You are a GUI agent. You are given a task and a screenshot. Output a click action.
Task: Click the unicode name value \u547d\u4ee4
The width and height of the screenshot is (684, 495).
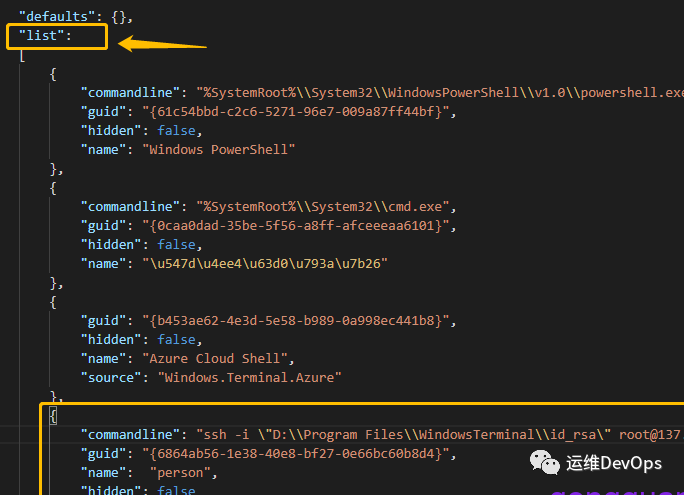coord(265,263)
